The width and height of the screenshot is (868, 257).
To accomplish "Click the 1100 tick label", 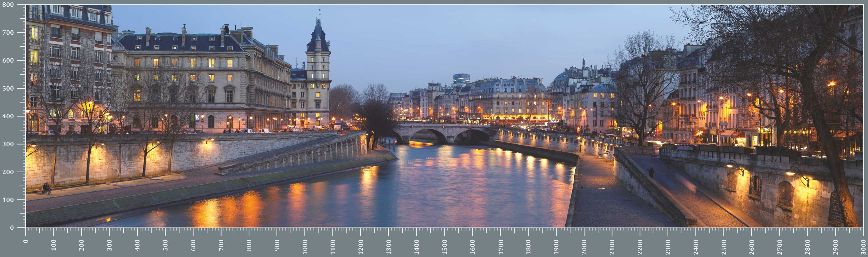I will pos(333,247).
